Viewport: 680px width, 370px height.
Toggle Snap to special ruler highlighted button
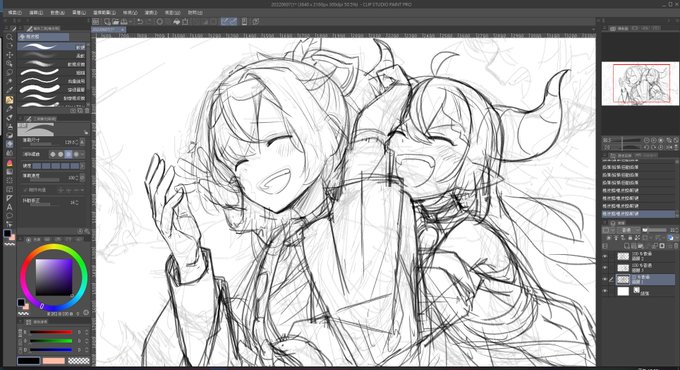point(233,21)
